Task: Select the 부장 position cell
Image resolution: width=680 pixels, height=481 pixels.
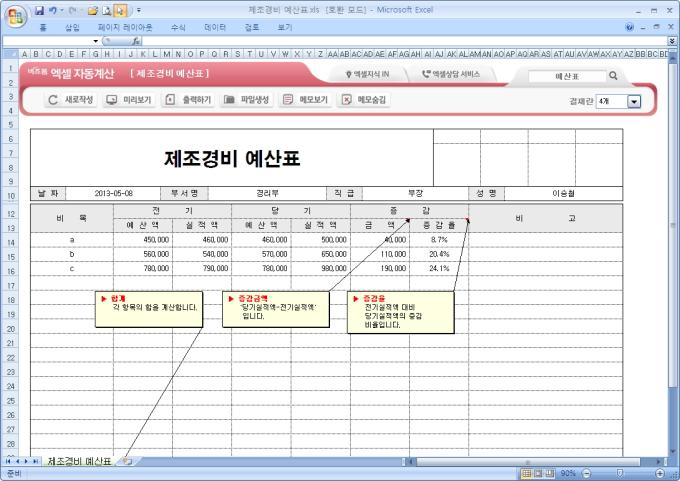Action: click(415, 193)
